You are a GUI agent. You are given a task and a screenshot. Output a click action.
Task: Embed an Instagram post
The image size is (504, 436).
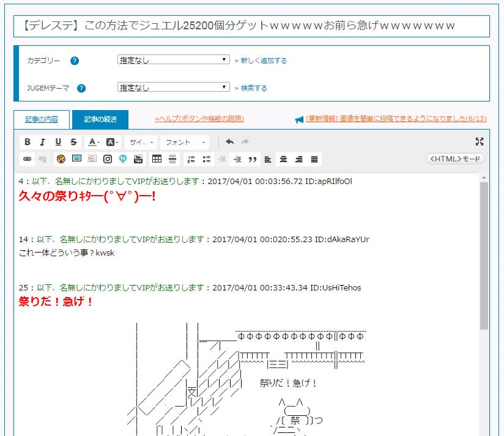point(108,159)
